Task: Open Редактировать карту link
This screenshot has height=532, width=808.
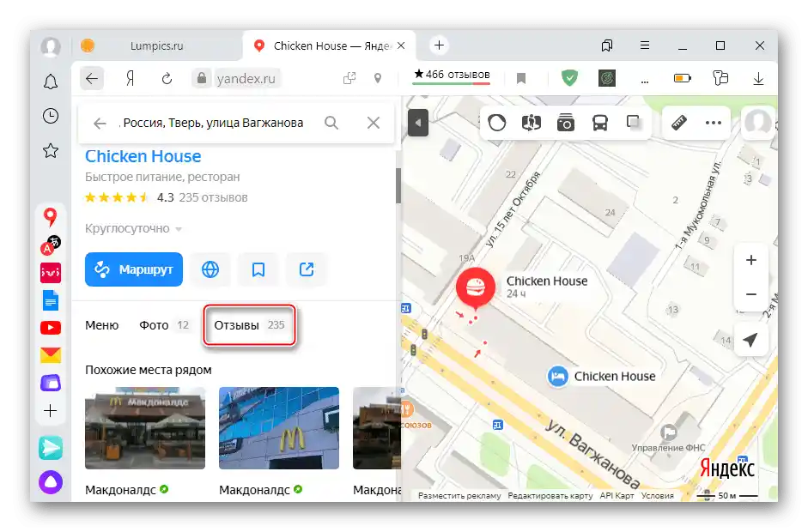Action: click(x=550, y=495)
